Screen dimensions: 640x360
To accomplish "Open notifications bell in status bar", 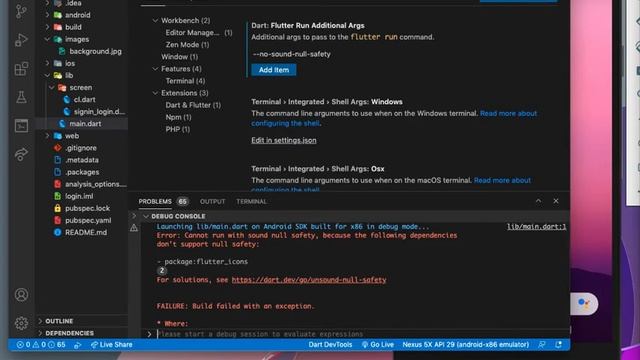I will 558,345.
